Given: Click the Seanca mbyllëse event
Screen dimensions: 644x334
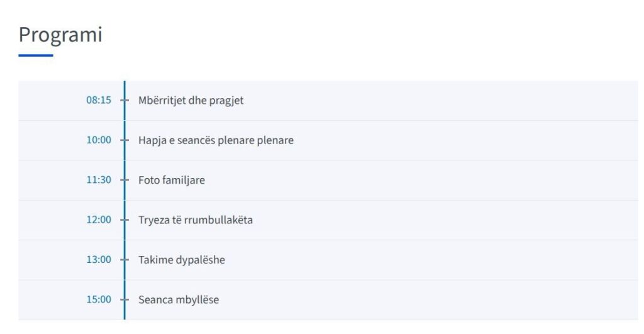Looking at the screenshot, I should 179,299.
